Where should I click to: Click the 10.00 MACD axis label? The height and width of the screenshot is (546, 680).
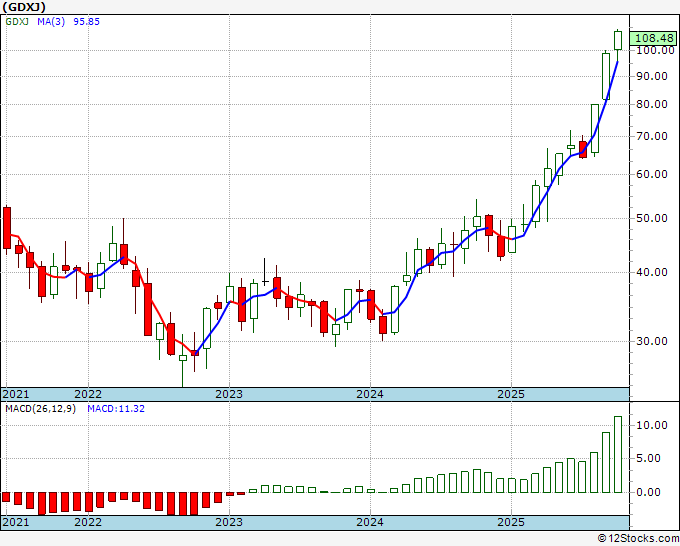(652, 425)
